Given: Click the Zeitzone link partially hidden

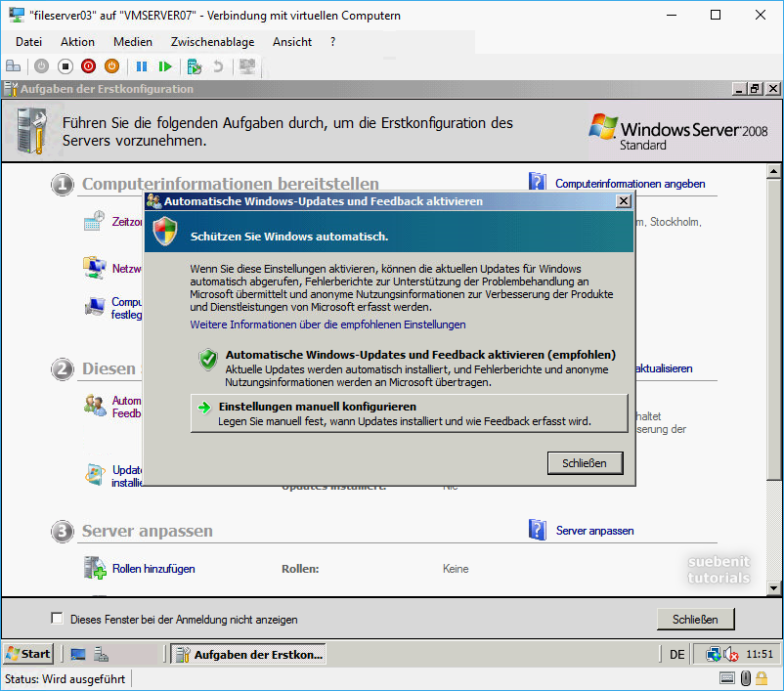Looking at the screenshot, I should coord(127,222).
